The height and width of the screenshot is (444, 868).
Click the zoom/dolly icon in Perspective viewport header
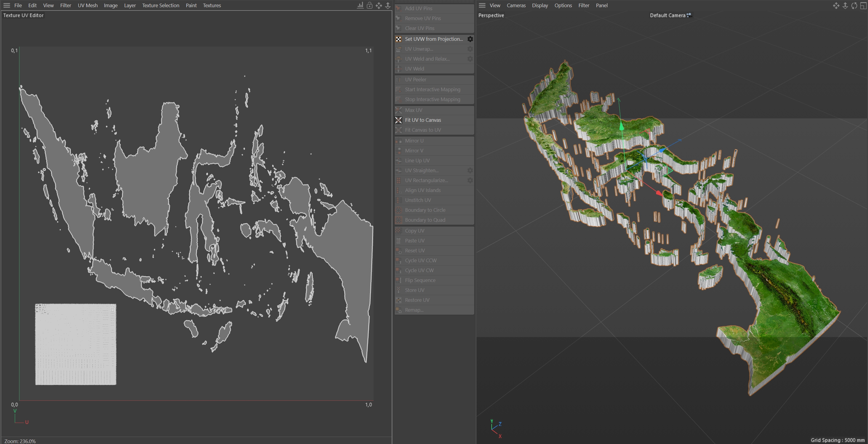coord(845,5)
